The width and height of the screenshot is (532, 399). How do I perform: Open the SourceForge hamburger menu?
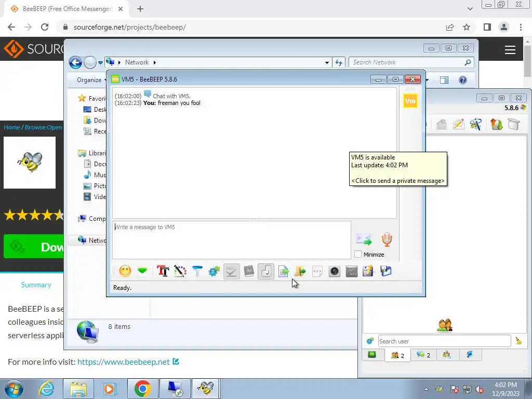point(510,50)
